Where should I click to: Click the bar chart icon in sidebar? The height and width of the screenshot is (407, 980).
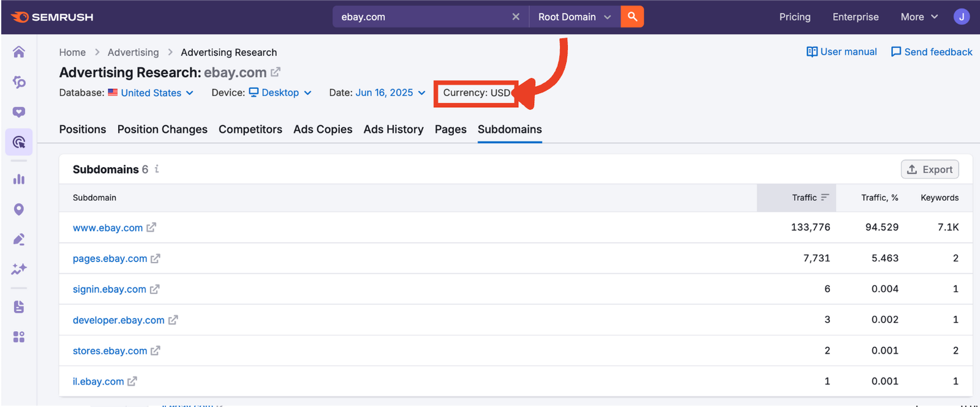click(19, 179)
